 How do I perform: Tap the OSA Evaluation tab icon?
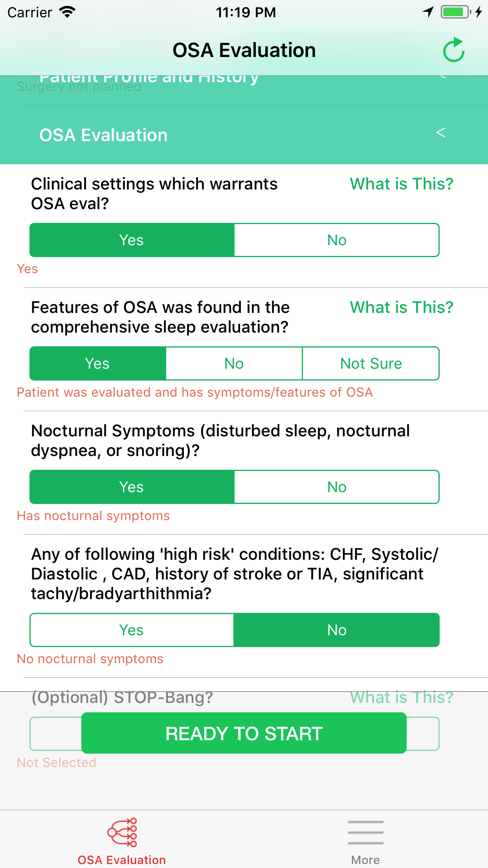(122, 833)
